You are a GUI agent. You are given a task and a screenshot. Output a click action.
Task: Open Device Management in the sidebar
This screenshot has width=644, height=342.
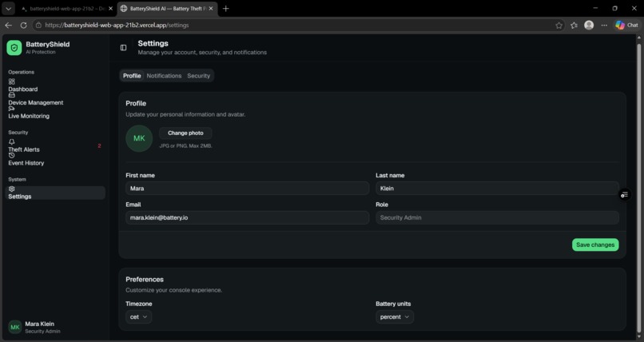[x=36, y=102]
